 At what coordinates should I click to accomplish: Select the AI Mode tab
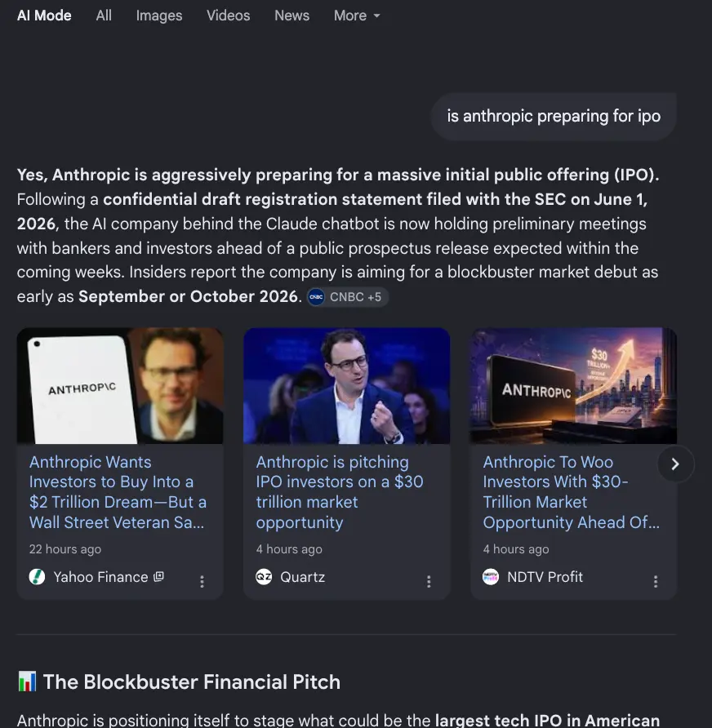(x=44, y=16)
